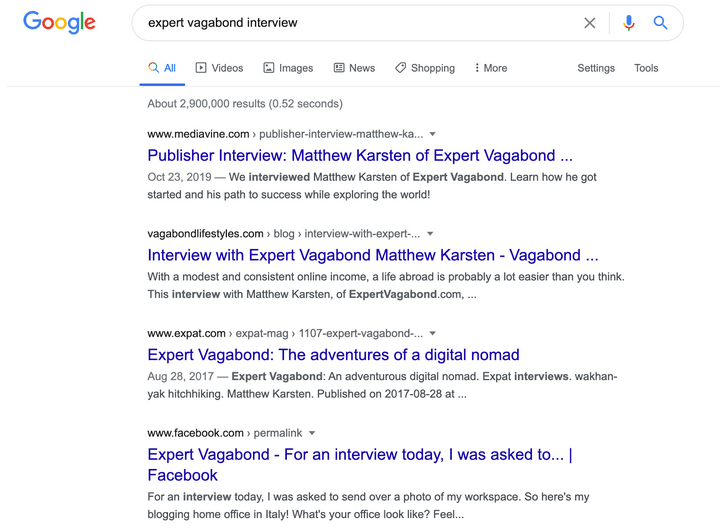
Task: Clear the search box with the X icon
Action: [x=590, y=23]
